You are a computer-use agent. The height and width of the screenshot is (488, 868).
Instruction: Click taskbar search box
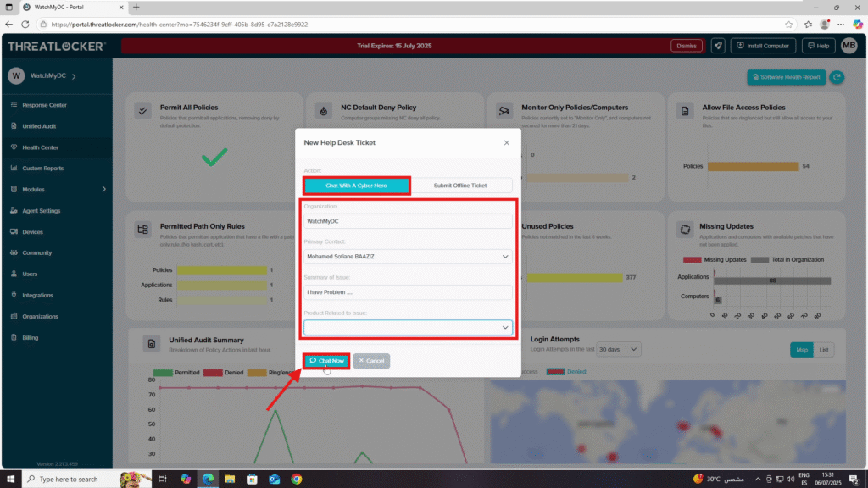87,480
